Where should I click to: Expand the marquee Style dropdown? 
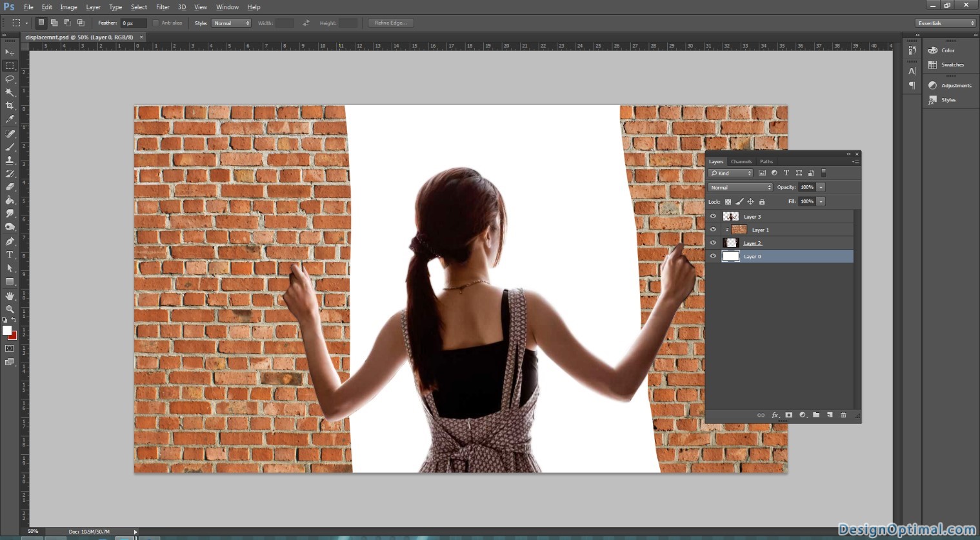(231, 23)
